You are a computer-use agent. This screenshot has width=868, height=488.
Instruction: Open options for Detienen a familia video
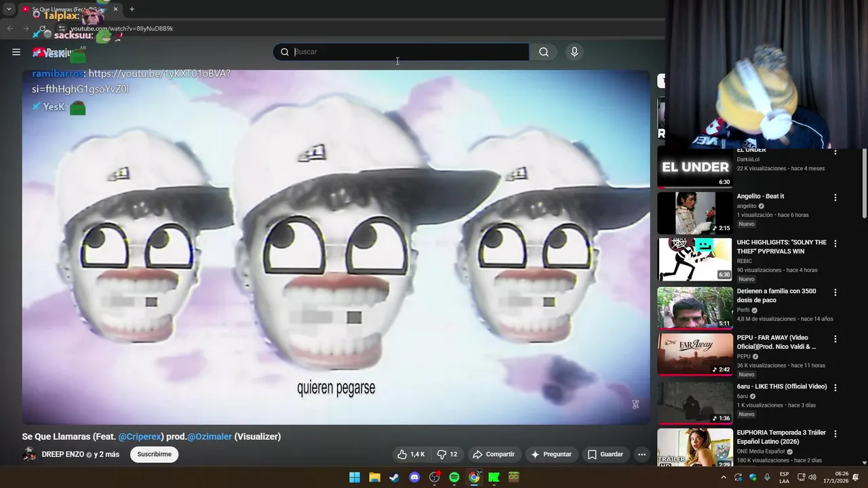point(835,292)
